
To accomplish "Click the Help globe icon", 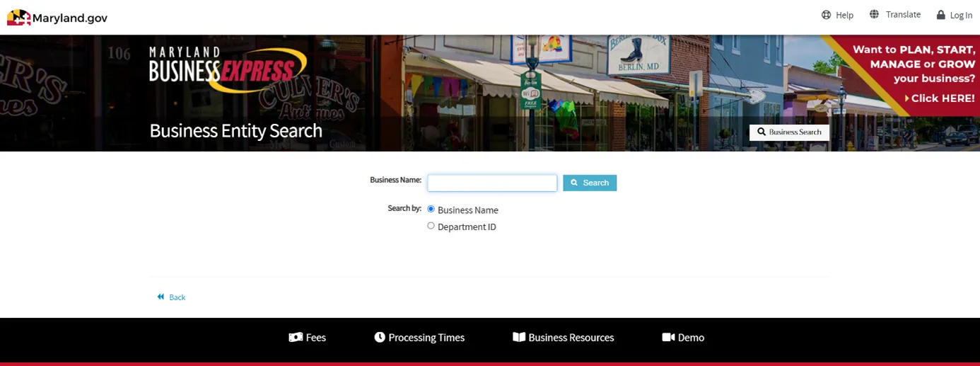I will click(x=826, y=15).
